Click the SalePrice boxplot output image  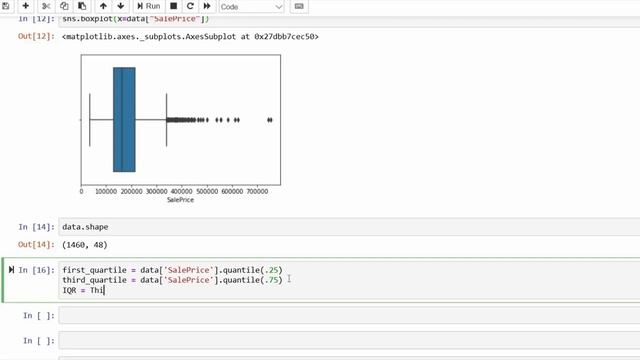tap(180, 128)
